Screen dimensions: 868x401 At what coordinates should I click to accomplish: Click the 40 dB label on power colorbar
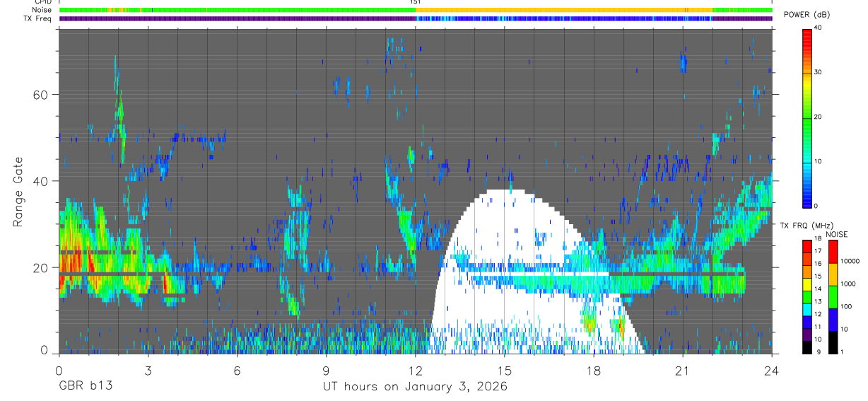816,28
